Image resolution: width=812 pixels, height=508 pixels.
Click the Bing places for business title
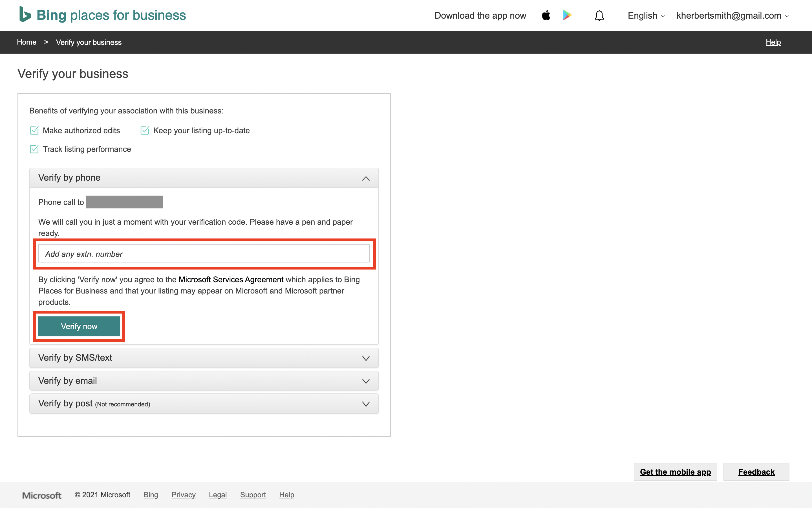click(111, 15)
